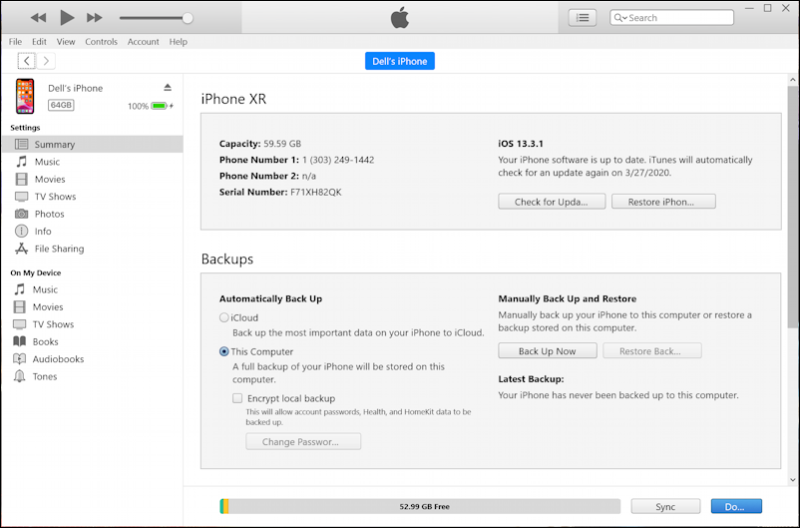Open the list view icon beside search
Viewport: 800px width, 528px height.
[x=582, y=18]
